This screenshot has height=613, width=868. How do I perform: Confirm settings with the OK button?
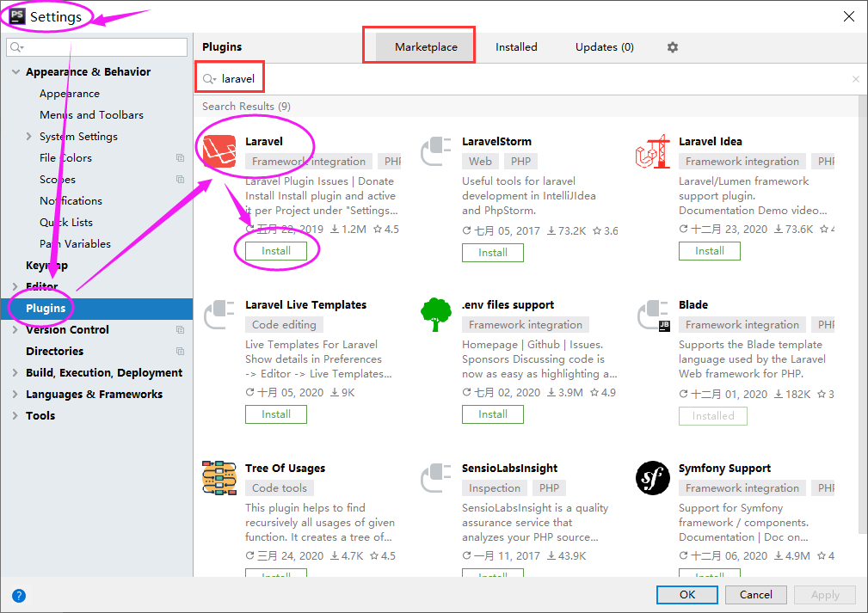687,595
